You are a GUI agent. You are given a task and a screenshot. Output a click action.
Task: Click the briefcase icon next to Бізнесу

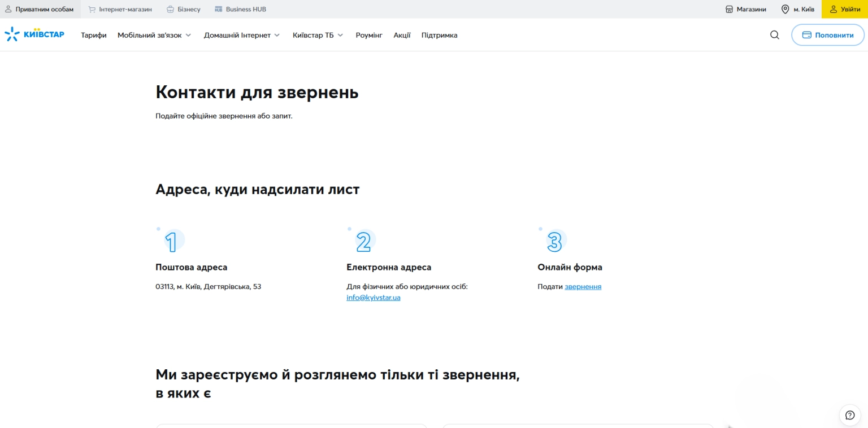(171, 9)
